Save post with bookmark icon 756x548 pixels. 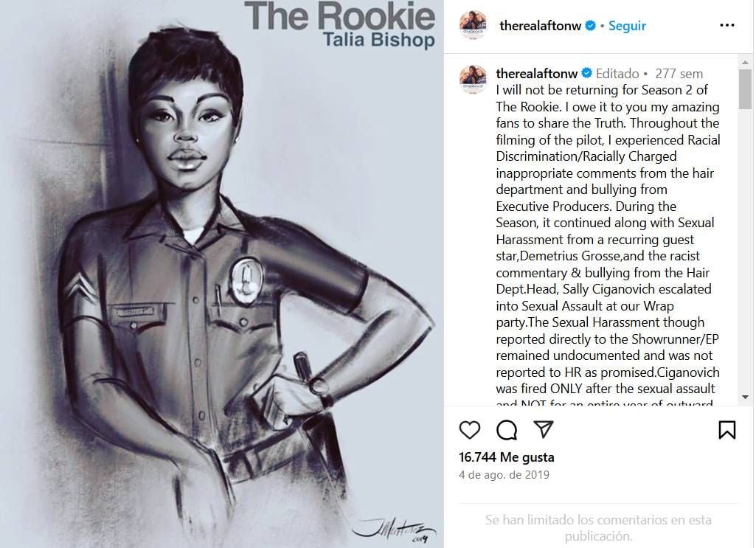coord(727,429)
